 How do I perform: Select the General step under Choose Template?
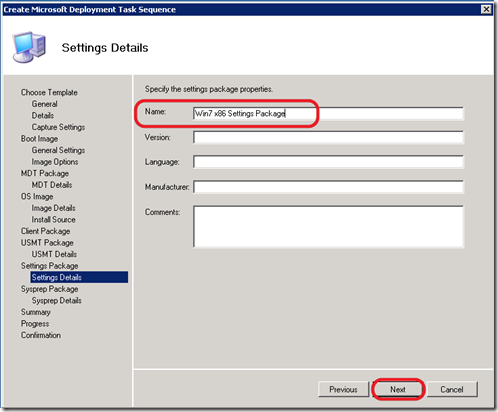click(44, 104)
